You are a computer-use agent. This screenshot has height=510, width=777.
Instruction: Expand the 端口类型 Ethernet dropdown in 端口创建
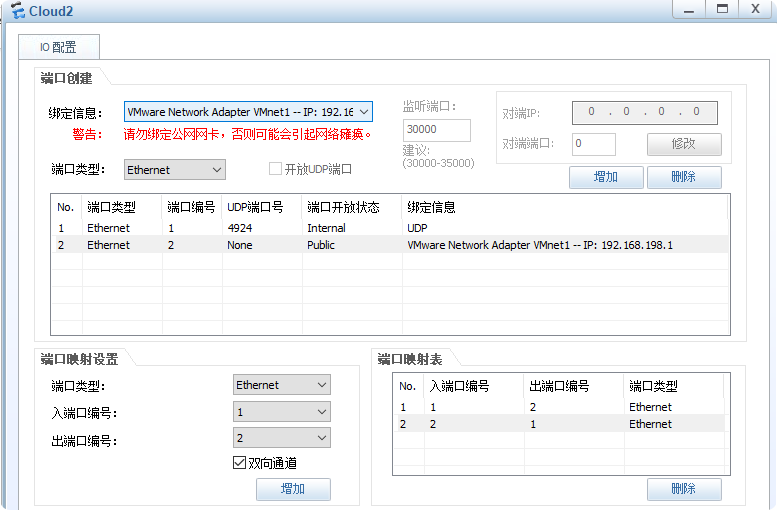click(x=175, y=170)
